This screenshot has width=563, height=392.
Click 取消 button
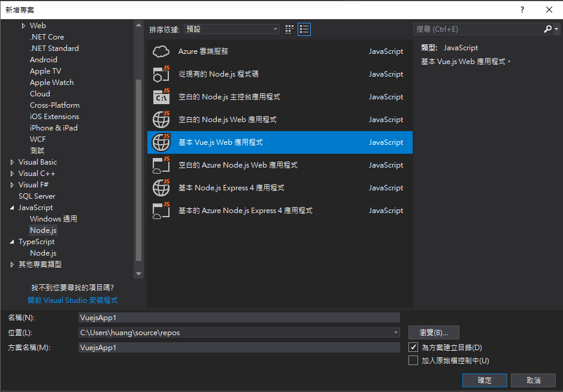533,380
